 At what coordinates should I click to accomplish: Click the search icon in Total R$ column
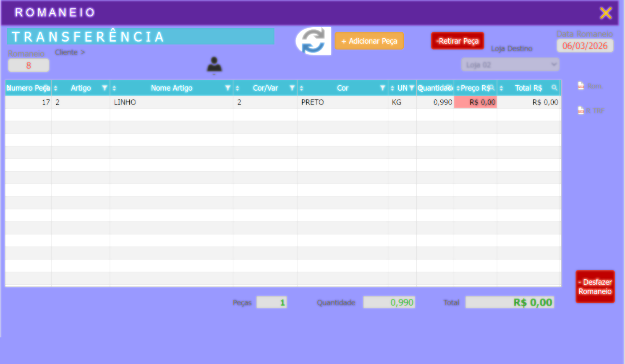(x=554, y=88)
